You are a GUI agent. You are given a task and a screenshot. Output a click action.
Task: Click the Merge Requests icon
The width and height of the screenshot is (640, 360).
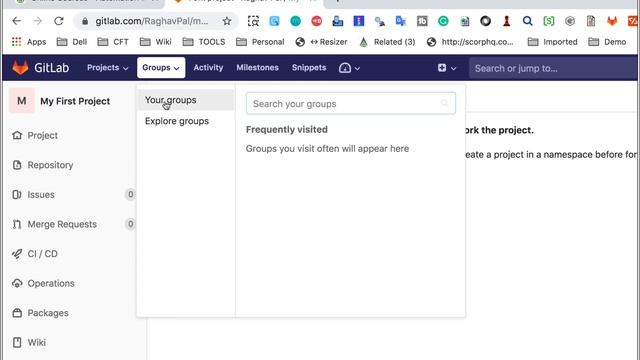click(x=17, y=224)
